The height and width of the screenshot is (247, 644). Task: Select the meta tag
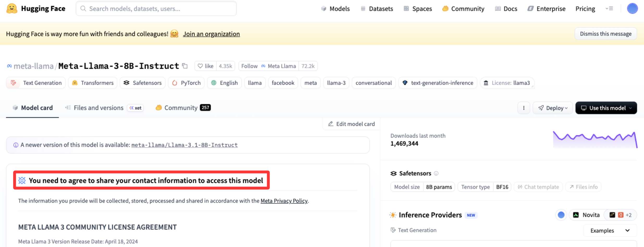(311, 83)
